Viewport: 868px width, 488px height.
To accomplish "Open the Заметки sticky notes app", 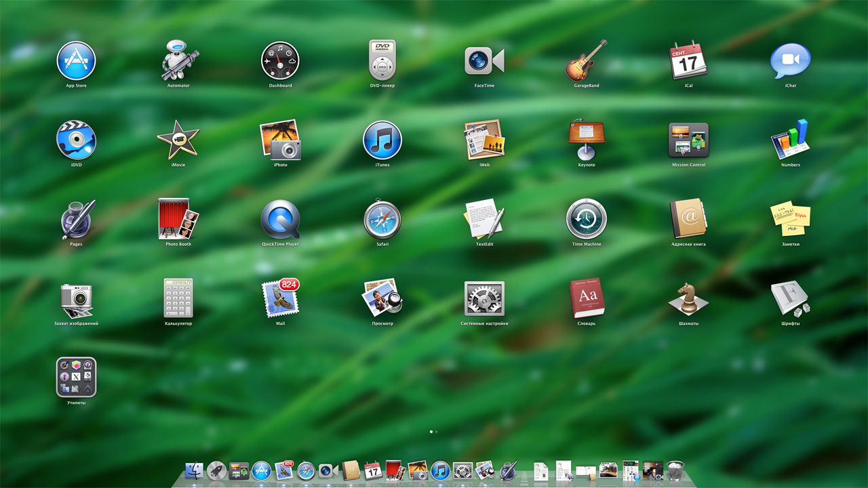I will (790, 219).
